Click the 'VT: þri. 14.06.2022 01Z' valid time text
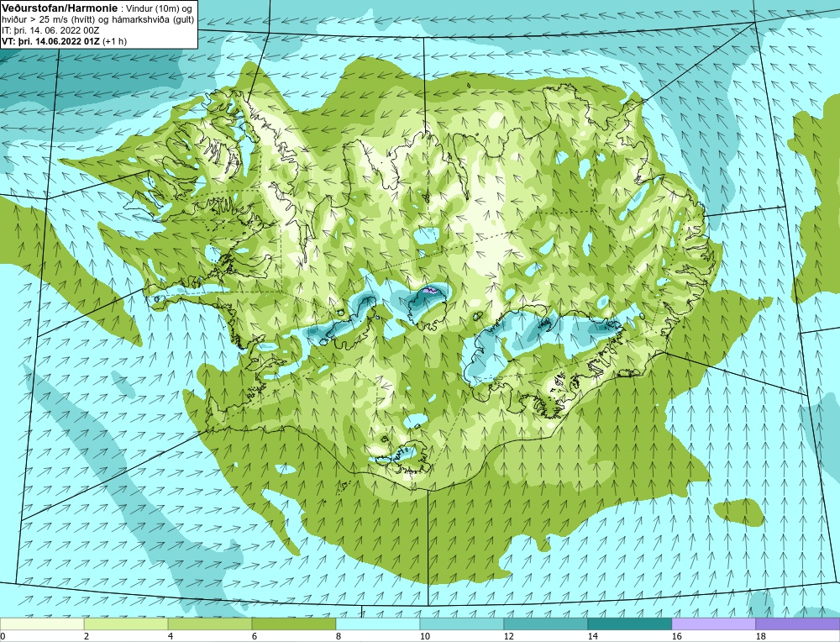Screen dimensions: 840x642 pos(51,41)
